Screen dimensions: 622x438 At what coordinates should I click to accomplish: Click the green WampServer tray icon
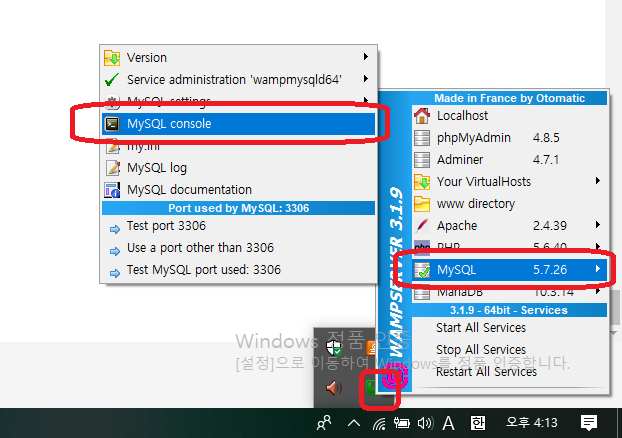(x=371, y=387)
